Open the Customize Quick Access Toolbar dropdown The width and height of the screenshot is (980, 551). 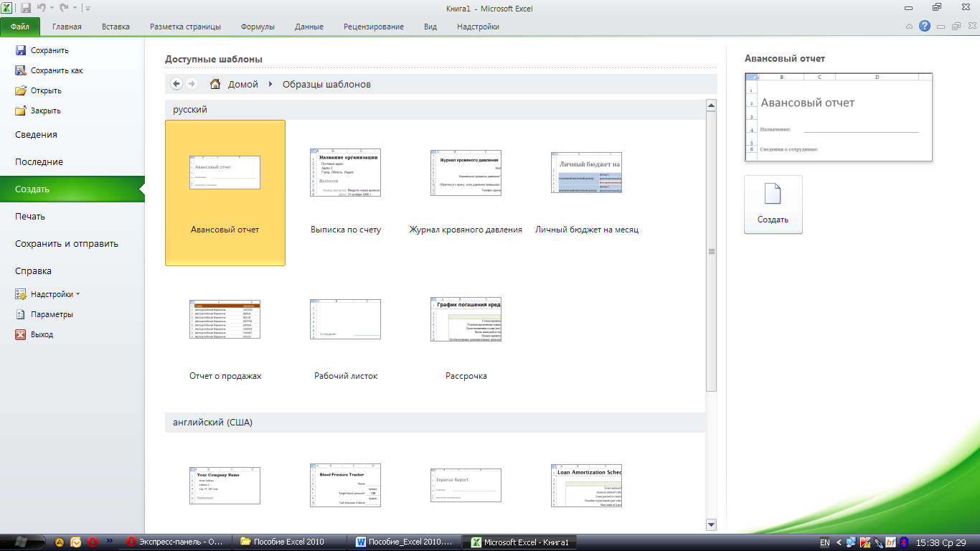click(88, 9)
